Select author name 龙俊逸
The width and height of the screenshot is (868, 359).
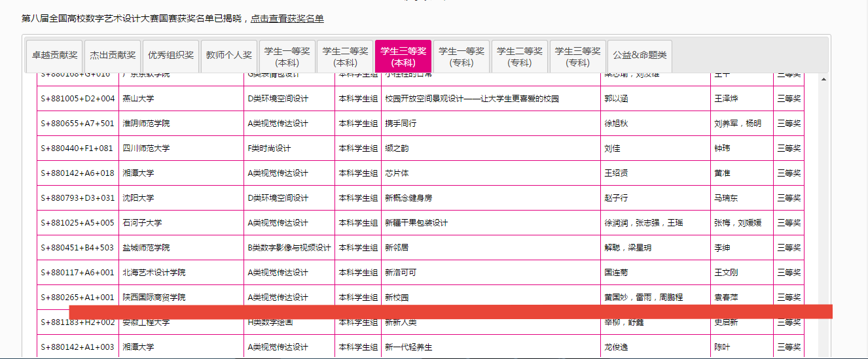(616, 347)
